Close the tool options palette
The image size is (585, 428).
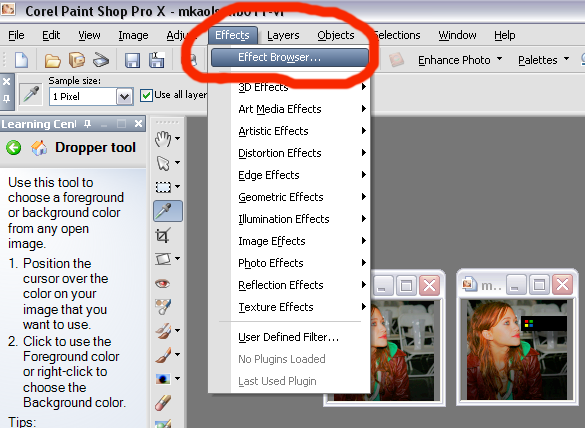tap(6, 82)
